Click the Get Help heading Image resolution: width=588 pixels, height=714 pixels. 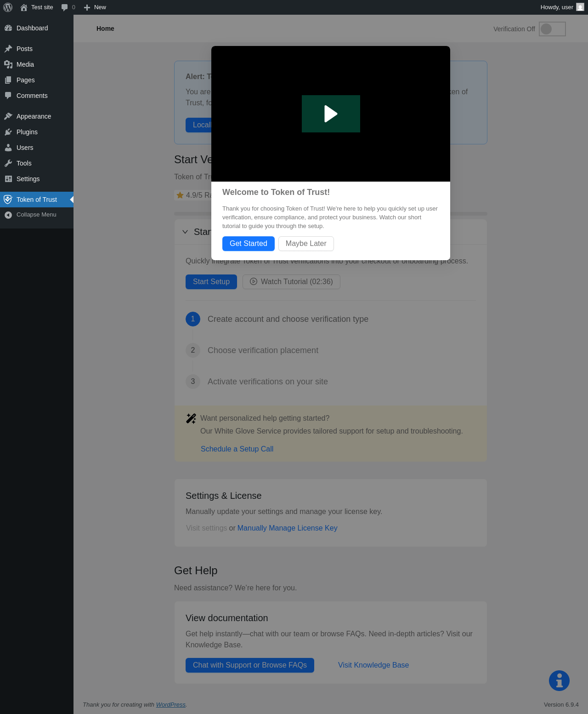pos(196,571)
